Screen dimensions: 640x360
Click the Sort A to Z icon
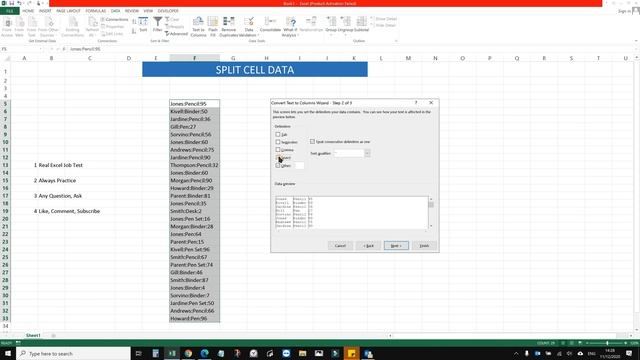(134, 22)
